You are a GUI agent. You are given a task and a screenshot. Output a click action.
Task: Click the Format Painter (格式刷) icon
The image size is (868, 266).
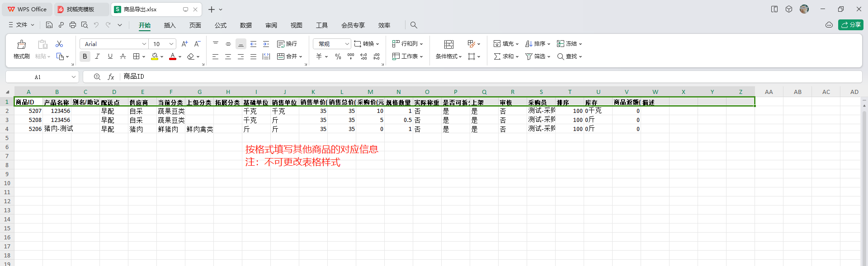click(x=21, y=44)
